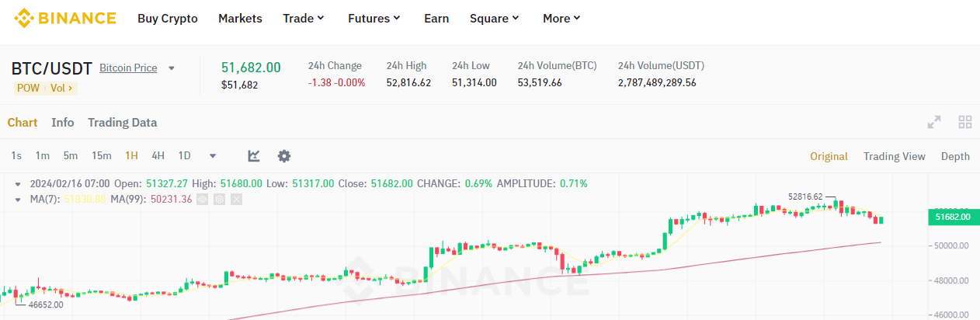Open chart settings gear

[x=284, y=156]
